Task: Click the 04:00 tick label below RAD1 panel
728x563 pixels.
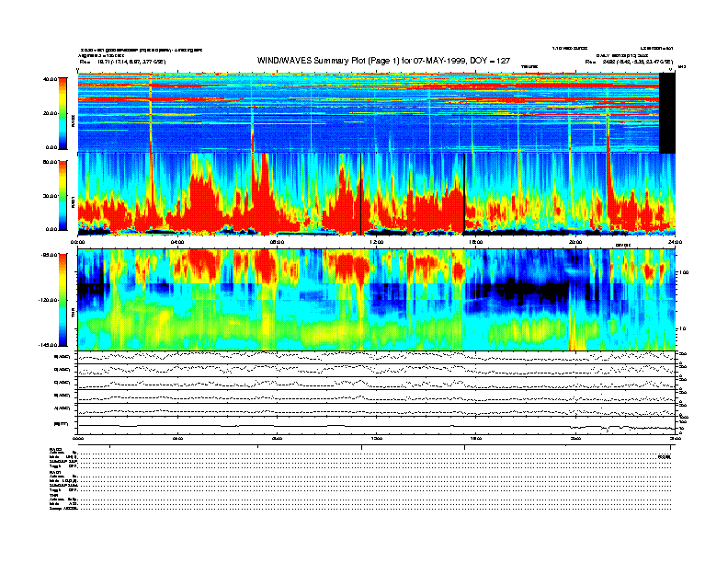Action: (x=177, y=242)
